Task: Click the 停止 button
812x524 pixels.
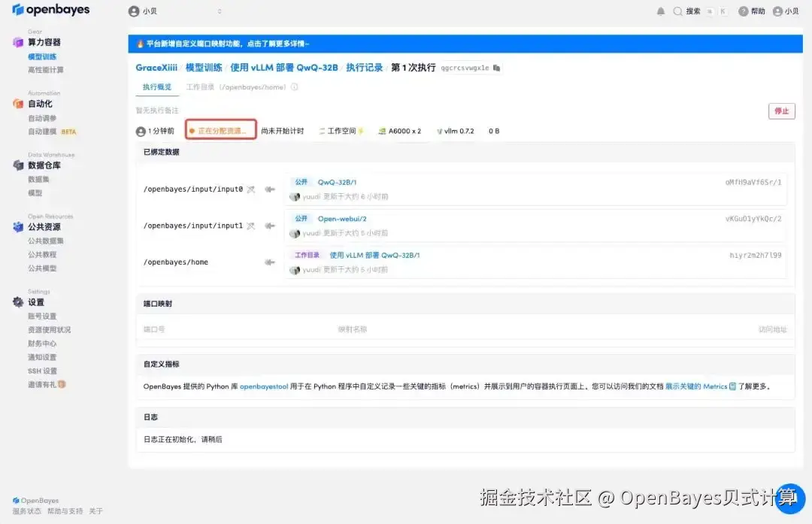Action: pos(781,111)
